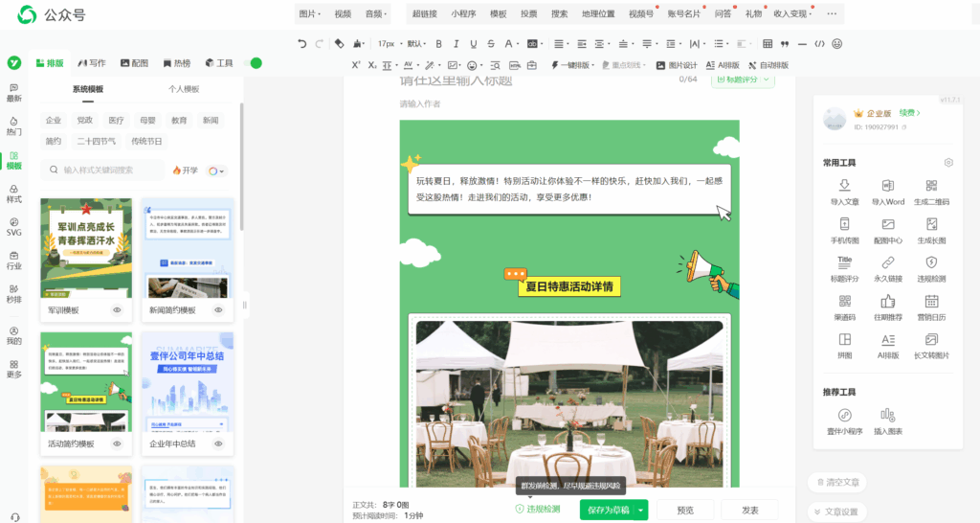Viewport: 980px width, 523px height.
Task: Apply bold formatting
Action: pos(438,44)
